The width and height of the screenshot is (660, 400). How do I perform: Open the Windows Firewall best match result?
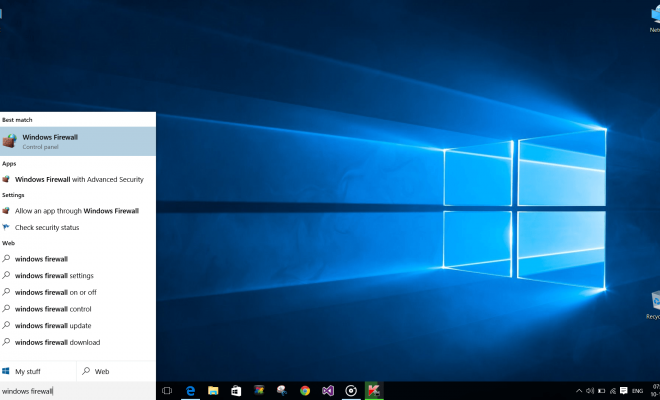78,141
